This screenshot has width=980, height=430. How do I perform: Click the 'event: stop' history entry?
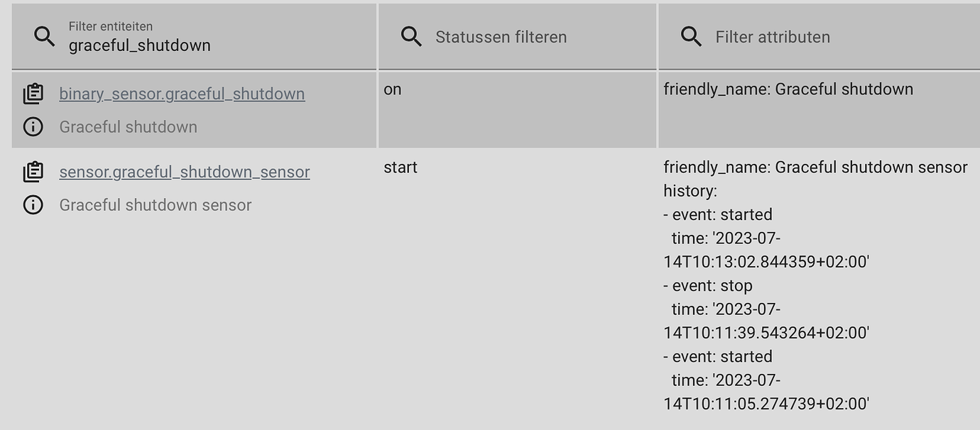(707, 285)
